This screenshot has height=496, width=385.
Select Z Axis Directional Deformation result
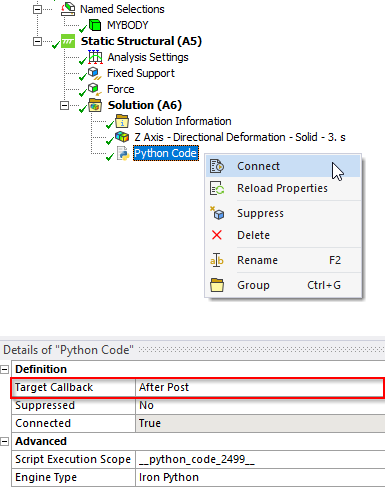(x=240, y=137)
